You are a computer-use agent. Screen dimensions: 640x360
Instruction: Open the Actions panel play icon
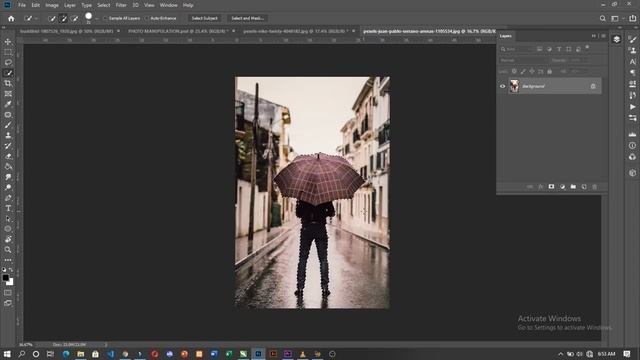[632, 107]
